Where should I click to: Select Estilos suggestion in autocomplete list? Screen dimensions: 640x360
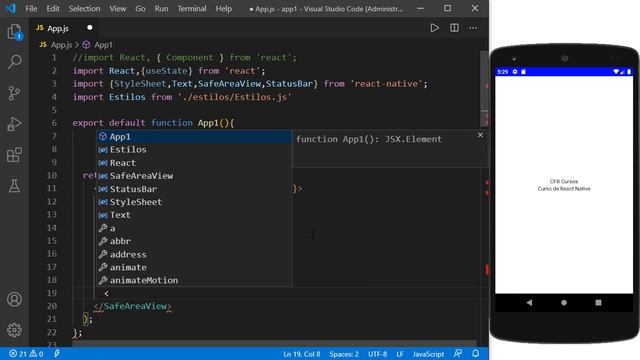[194, 150]
